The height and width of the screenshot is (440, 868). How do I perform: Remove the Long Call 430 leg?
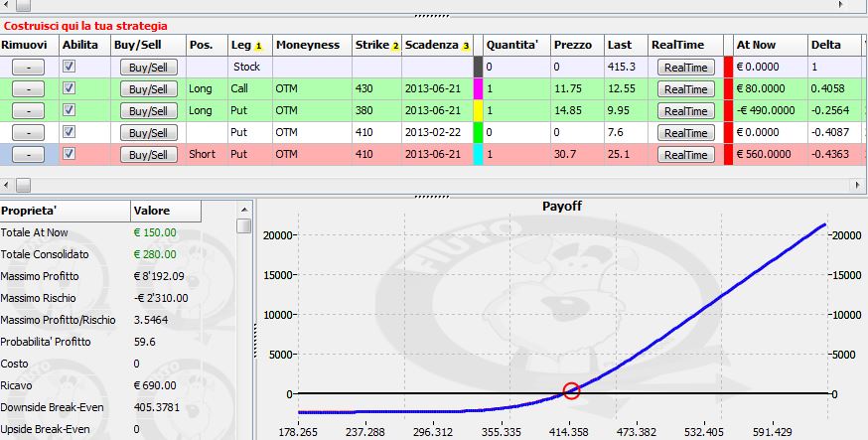[x=28, y=89]
